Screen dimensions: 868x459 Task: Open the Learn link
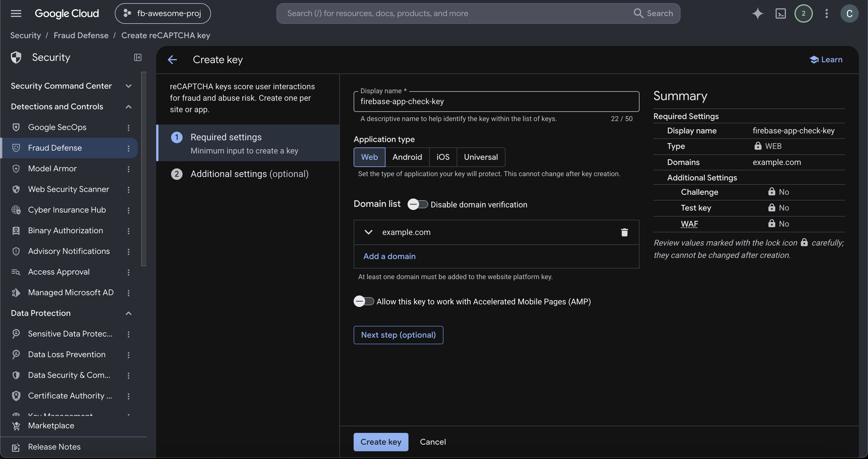[826, 60]
